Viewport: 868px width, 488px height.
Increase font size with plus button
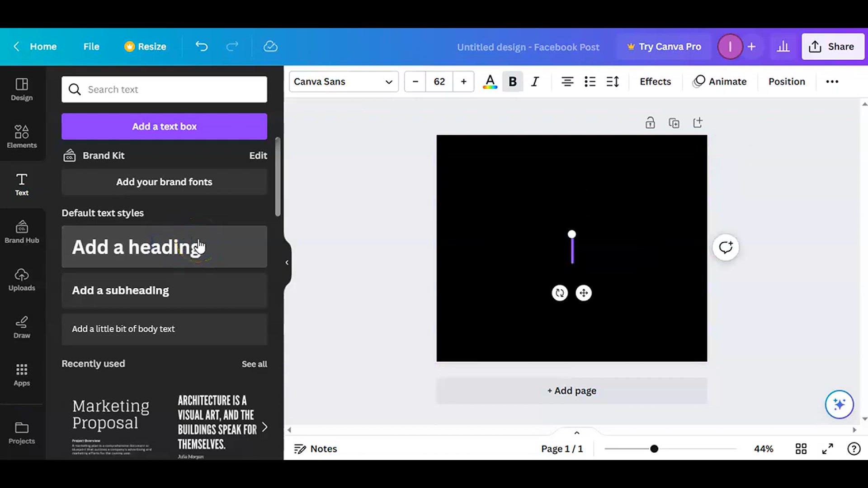tap(463, 82)
